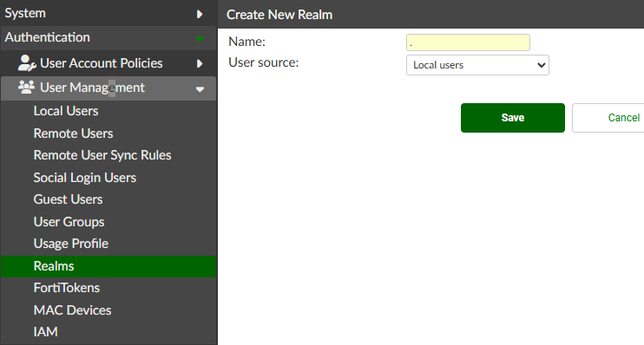This screenshot has height=345, width=644.
Task: Go to Local Users
Action: pos(66,111)
